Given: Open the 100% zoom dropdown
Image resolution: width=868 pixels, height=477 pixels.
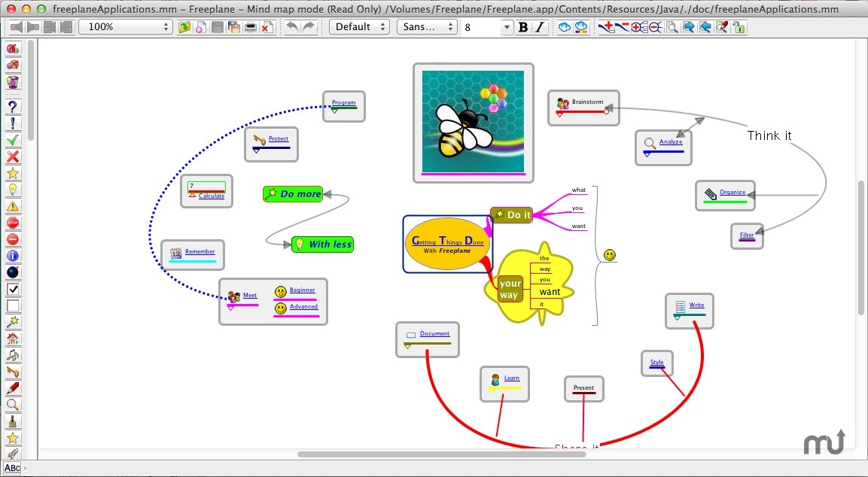Looking at the screenshot, I should coord(126,27).
